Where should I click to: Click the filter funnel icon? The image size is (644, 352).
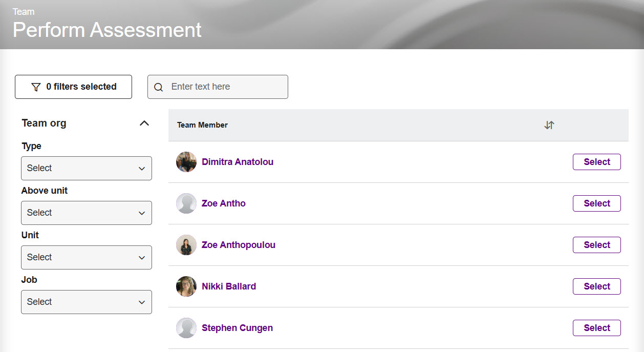pos(35,87)
